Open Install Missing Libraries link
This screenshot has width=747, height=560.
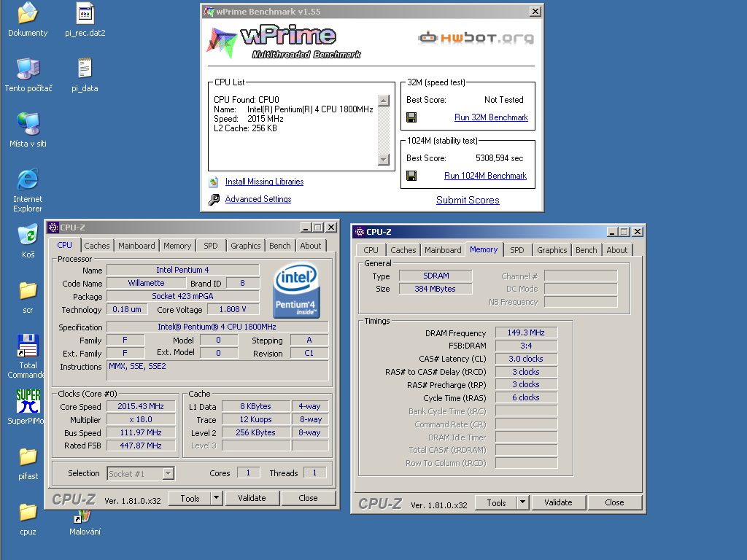tap(264, 182)
